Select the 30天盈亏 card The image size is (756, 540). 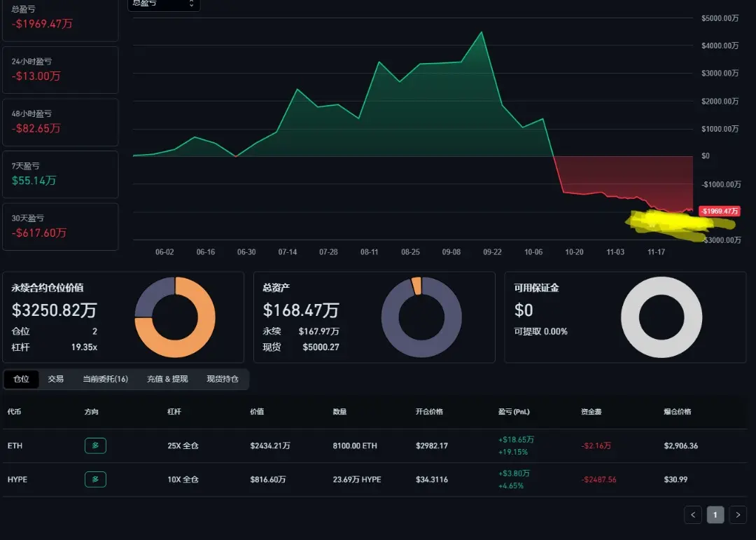click(60, 227)
